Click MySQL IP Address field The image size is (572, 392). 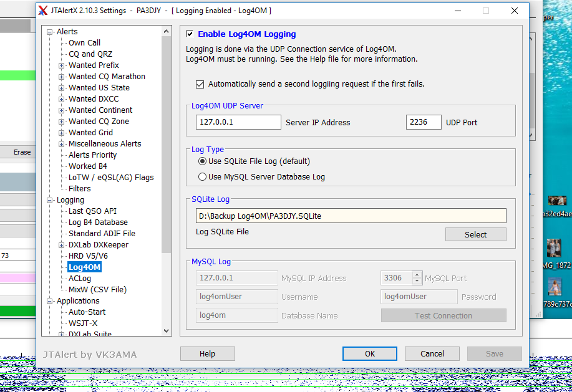(237, 278)
